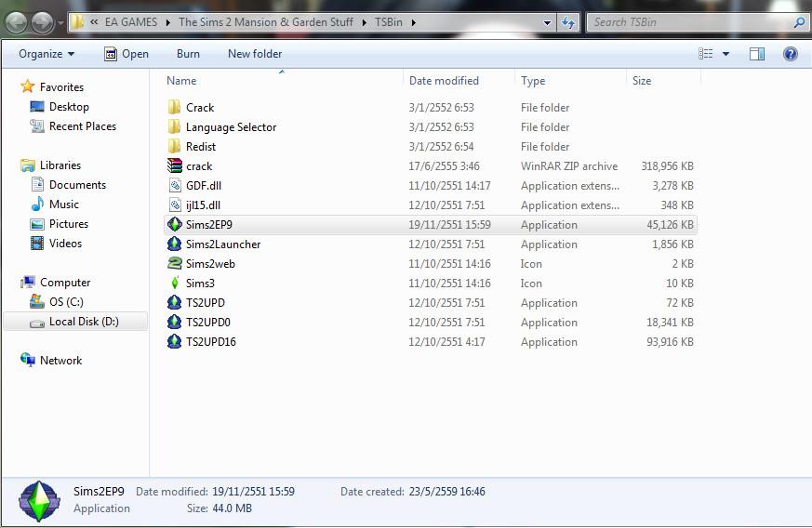Click the Redist folder icon
This screenshot has height=528, width=812.
175,147
